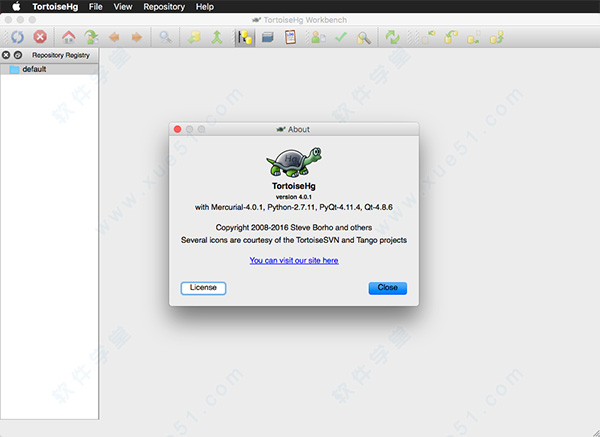This screenshot has width=600, height=437.
Task: Toggle the Repository Registry toolbar icon
Action: [245, 38]
